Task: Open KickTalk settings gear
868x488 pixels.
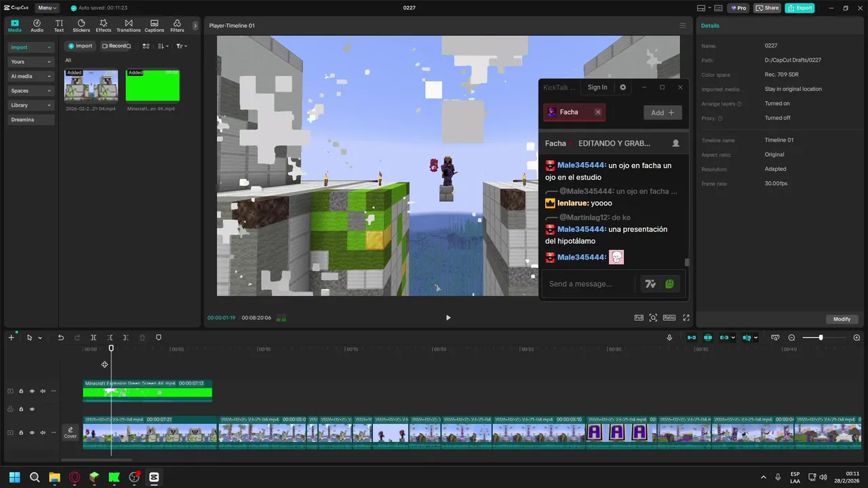Action: [x=623, y=87]
